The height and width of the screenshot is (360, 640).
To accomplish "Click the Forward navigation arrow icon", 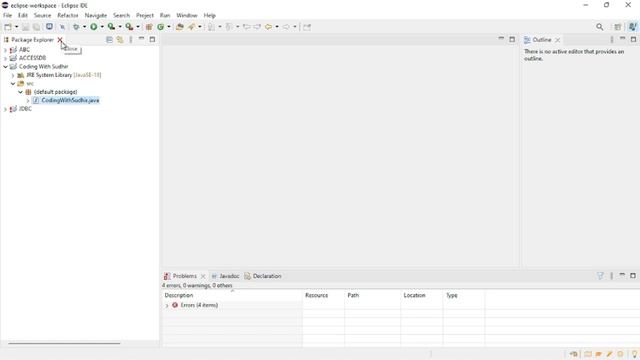I will [286, 27].
